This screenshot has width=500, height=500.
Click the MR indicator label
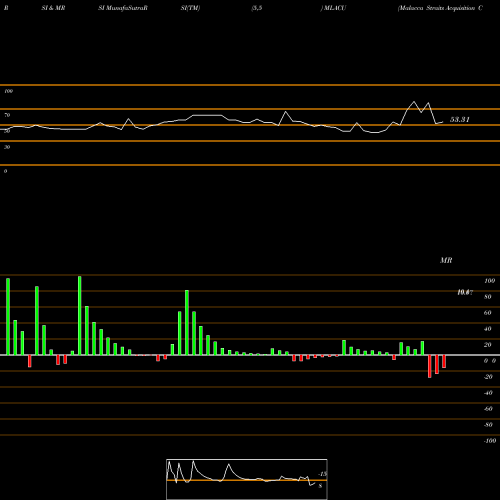(446, 260)
